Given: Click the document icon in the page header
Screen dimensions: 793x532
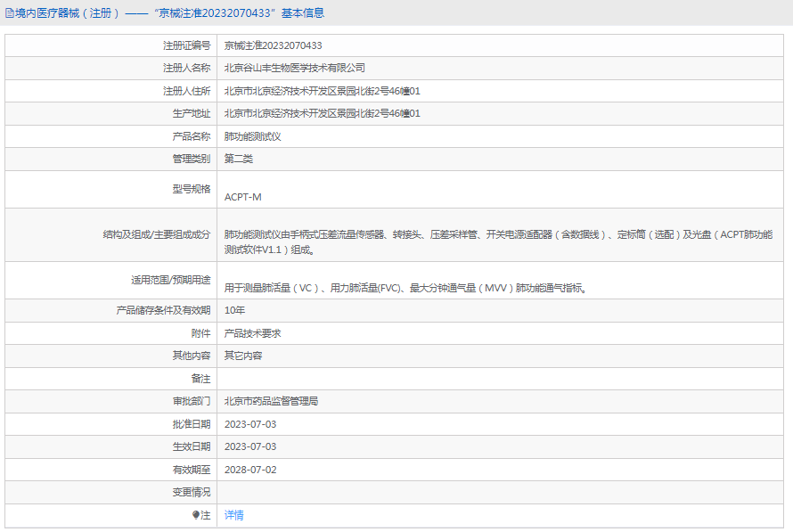Looking at the screenshot, I should click(x=9, y=13).
